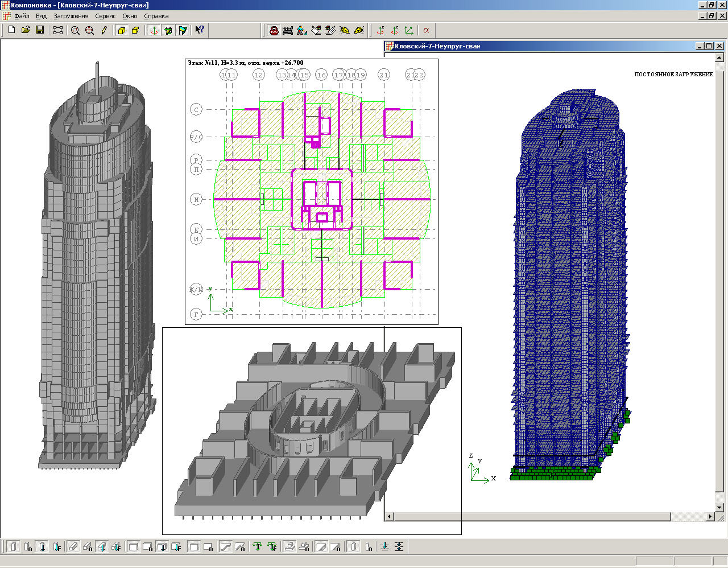This screenshot has height=568, width=728.
Task: Click the magnifier with red crosshair icon
Action: tap(89, 30)
